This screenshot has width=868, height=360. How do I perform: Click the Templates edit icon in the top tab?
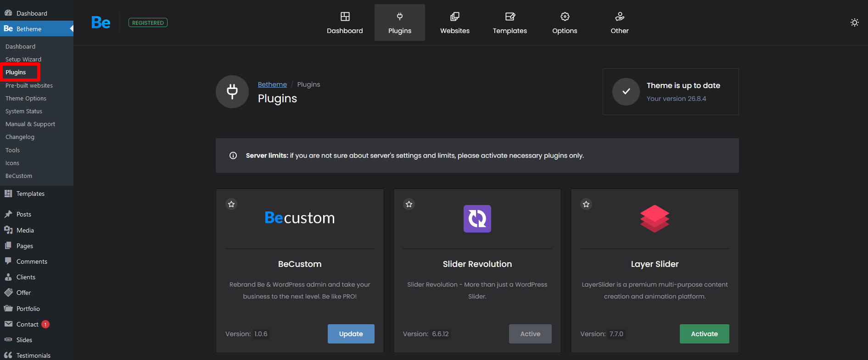tap(510, 17)
